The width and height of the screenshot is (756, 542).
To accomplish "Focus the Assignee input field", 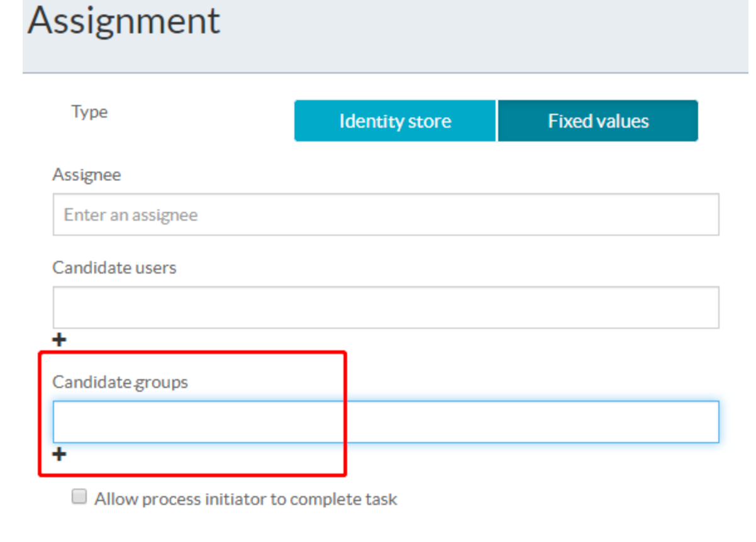I will pos(385,214).
